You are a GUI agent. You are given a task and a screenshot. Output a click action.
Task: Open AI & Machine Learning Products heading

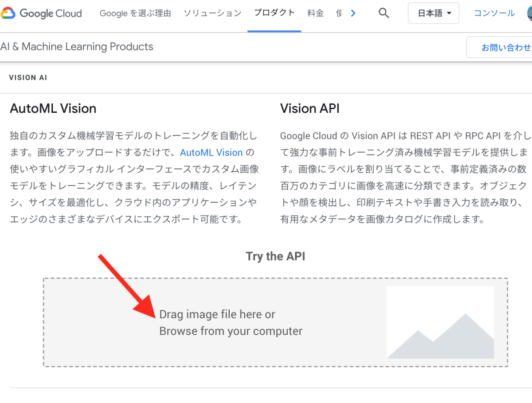(77, 47)
